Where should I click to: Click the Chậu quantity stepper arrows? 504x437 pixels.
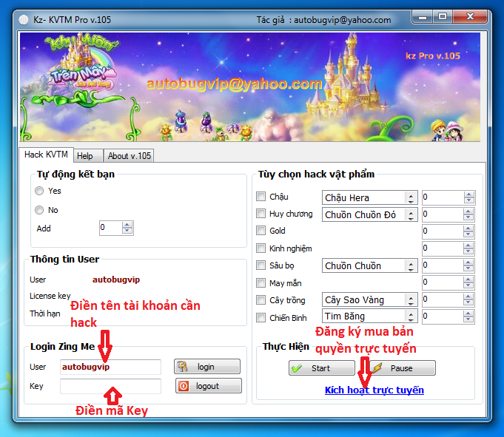click(468, 197)
